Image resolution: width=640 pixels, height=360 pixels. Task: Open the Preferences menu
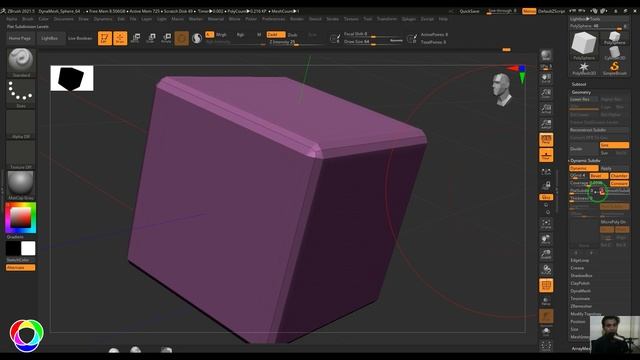tap(273, 19)
